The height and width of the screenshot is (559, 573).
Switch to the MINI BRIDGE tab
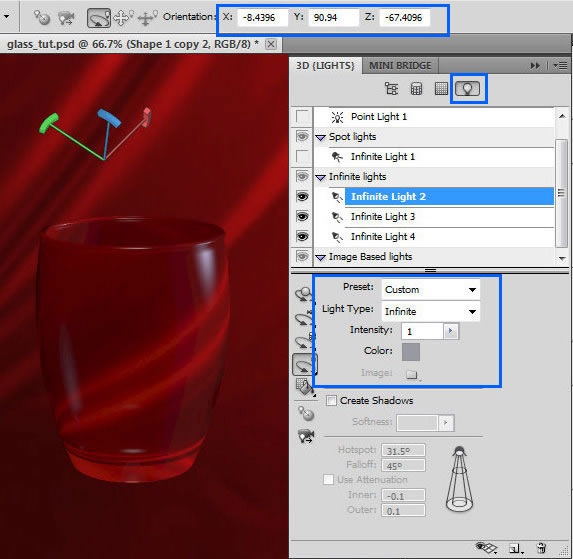[400, 65]
